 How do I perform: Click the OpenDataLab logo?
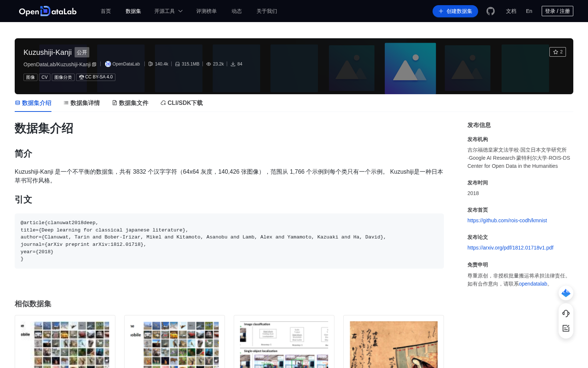[48, 11]
